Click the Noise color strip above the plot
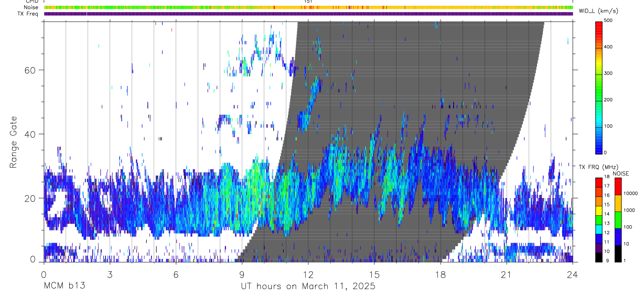This screenshot has width=644, height=297. (308, 7)
